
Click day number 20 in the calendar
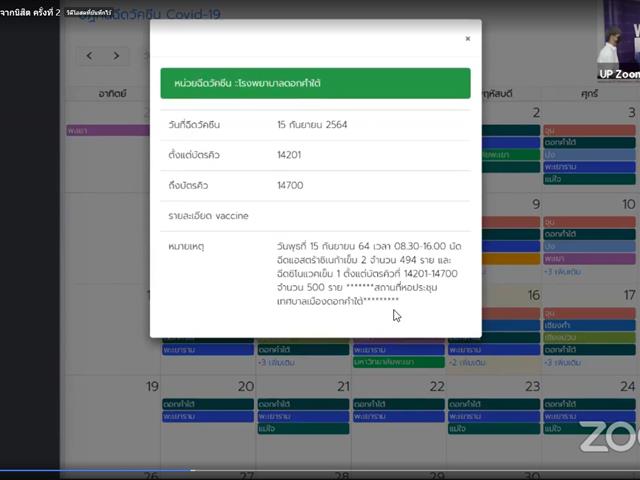[x=246, y=387]
